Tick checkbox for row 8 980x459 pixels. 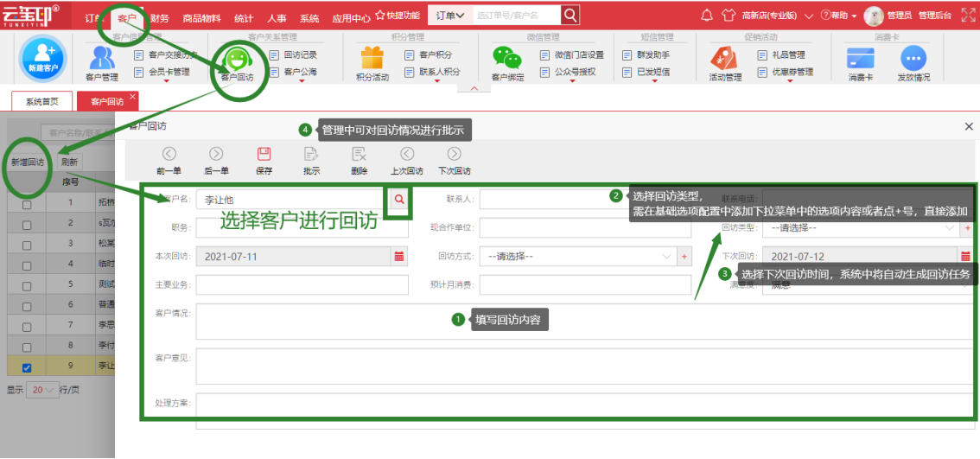pos(27,347)
